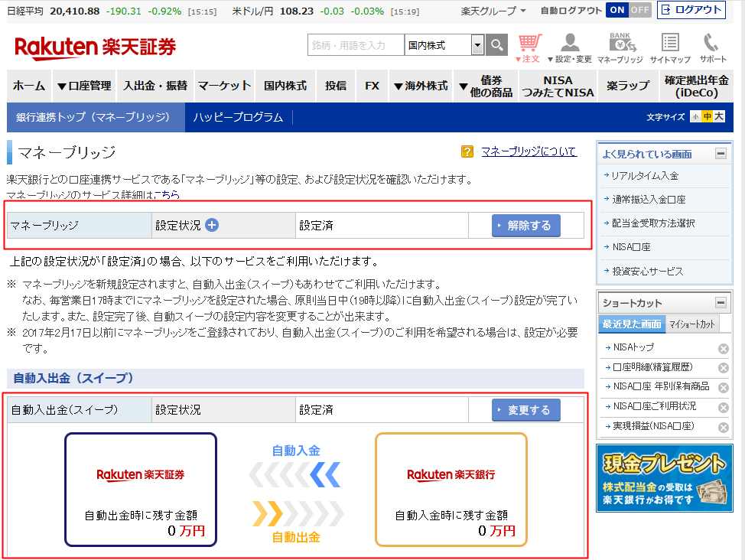Remove NISA口座ご利用状況 from recent screens
Image resolution: width=745 pixels, height=560 pixels.
tap(723, 408)
